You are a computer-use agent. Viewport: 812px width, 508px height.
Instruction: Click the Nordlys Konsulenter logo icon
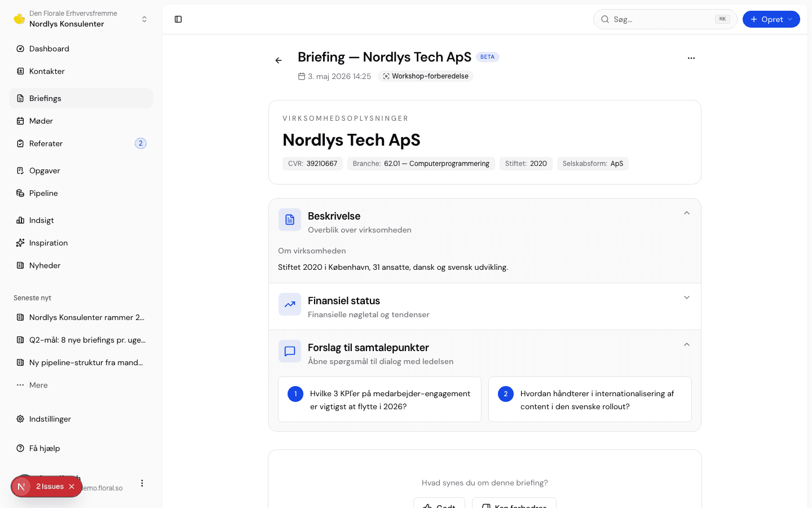pyautogui.click(x=19, y=19)
